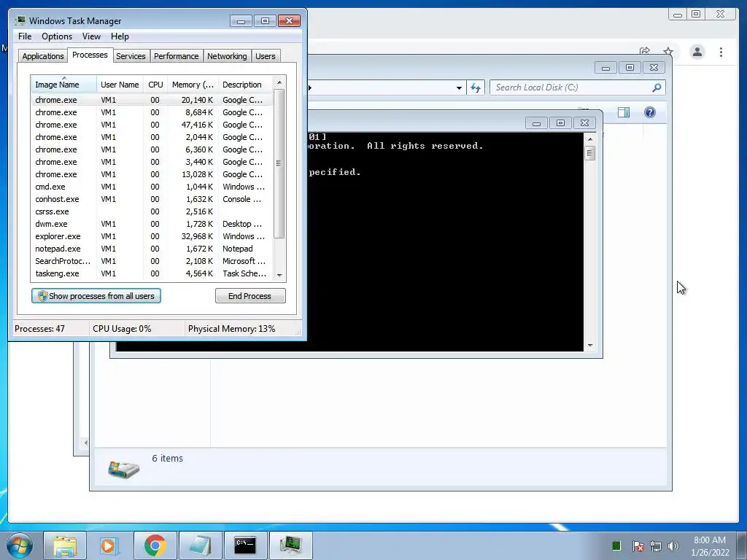
Task: Switch to Task Manager taskbar icon
Action: pos(290,545)
